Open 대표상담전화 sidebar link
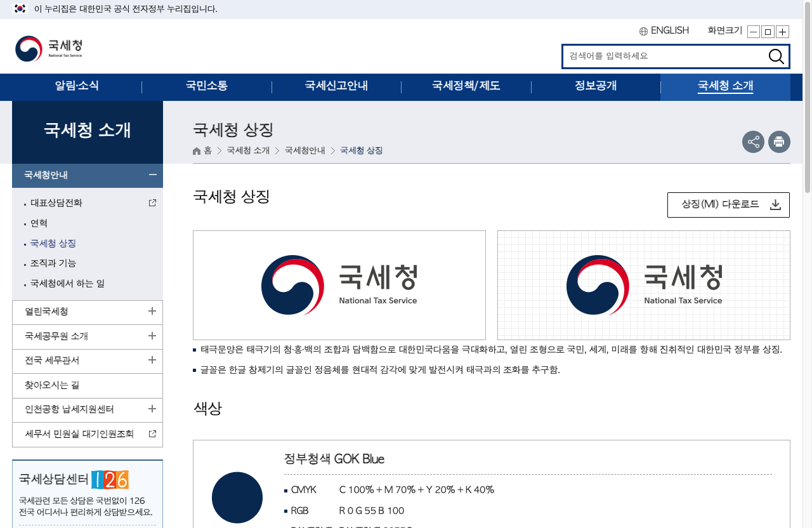 pyautogui.click(x=56, y=203)
